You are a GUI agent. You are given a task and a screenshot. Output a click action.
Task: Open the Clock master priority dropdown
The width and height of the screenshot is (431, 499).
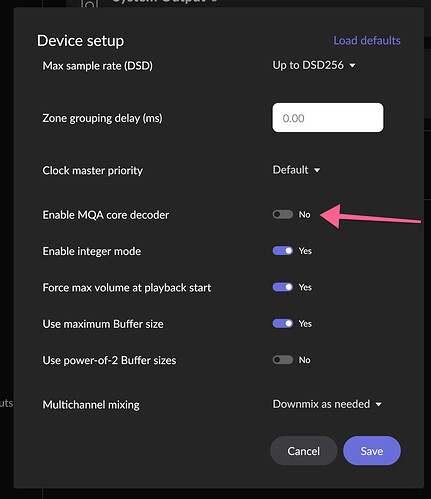tap(296, 170)
